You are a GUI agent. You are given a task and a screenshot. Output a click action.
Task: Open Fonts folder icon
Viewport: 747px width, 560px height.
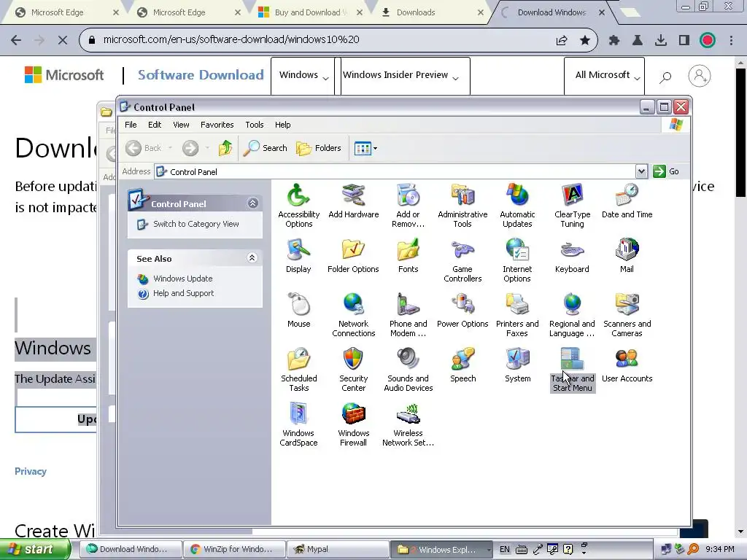[409, 256]
